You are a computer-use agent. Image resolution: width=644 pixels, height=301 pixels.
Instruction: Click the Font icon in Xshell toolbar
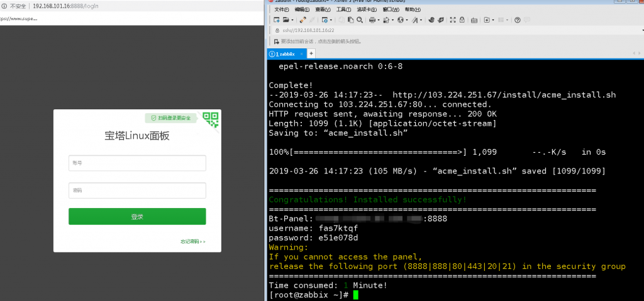pyautogui.click(x=415, y=19)
